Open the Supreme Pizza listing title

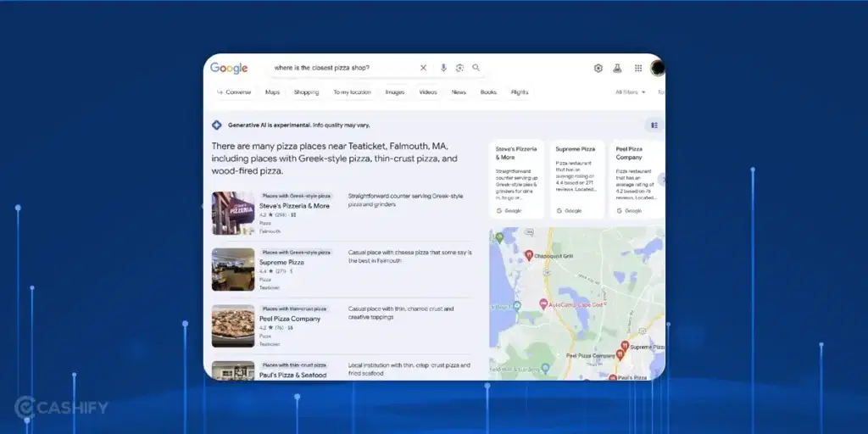(x=281, y=263)
